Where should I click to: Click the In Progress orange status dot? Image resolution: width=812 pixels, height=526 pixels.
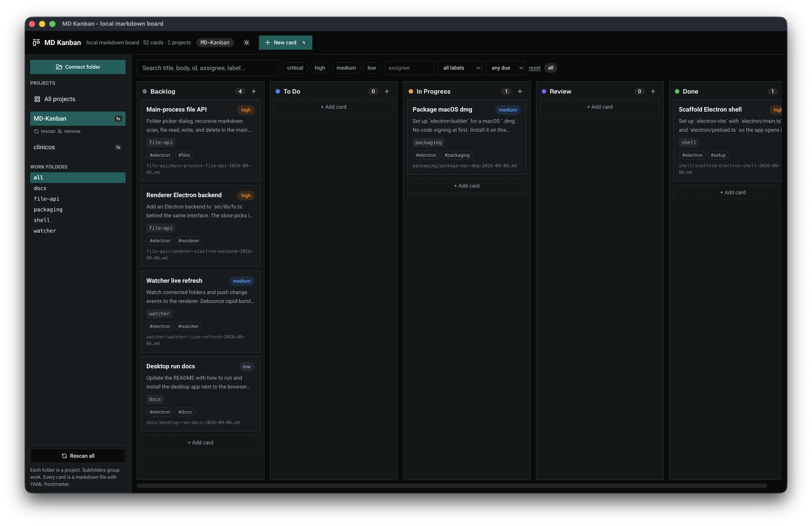[x=411, y=91]
